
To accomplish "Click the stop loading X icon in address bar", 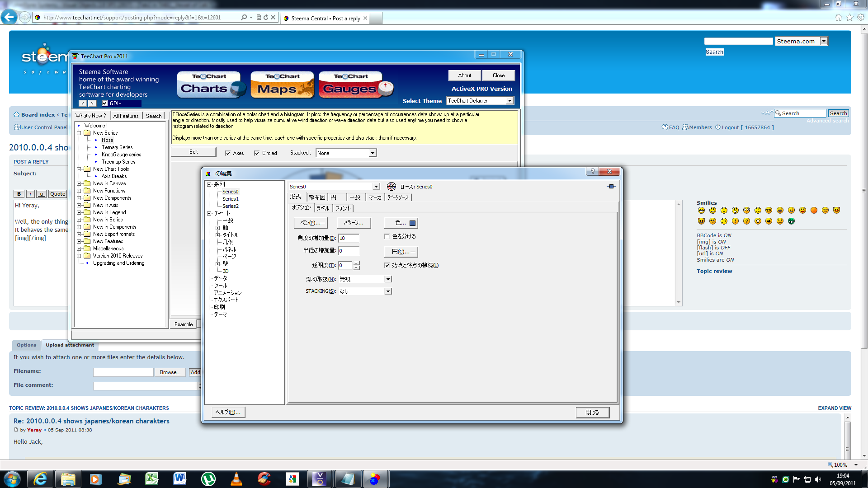I will pos(273,17).
